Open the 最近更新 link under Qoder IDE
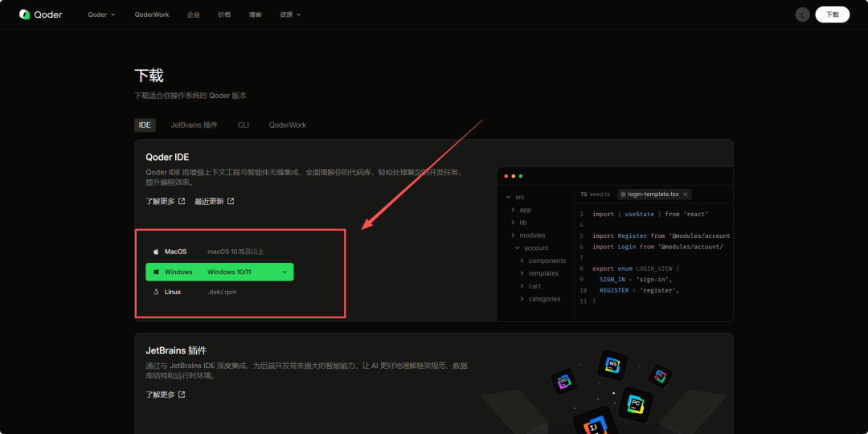Screen dimensions: 868x434 click(214, 201)
